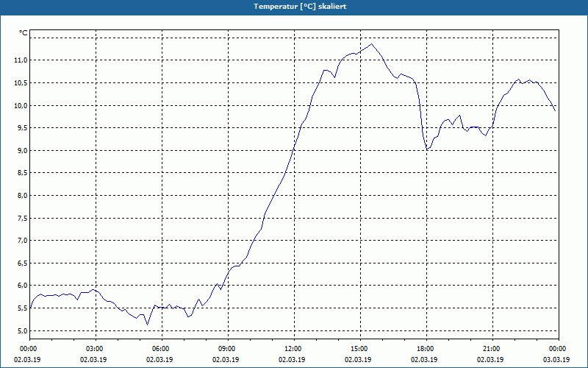Click the '03.03.19' date label
Viewport: 588px width, 368px height.
coord(556,359)
